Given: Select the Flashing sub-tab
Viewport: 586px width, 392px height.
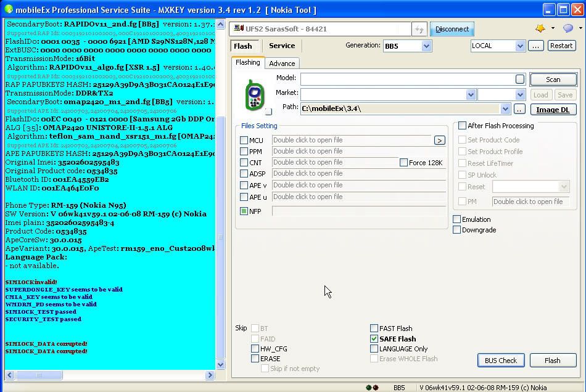Looking at the screenshot, I should pos(248,62).
